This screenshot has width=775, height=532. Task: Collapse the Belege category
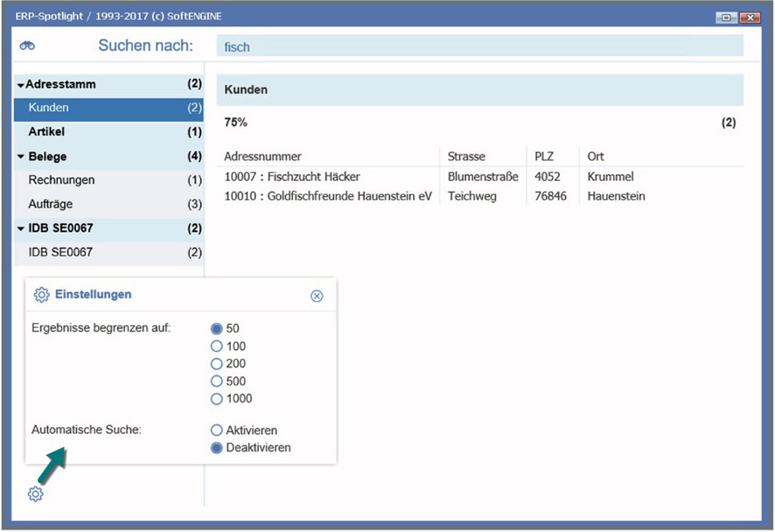pos(21,157)
